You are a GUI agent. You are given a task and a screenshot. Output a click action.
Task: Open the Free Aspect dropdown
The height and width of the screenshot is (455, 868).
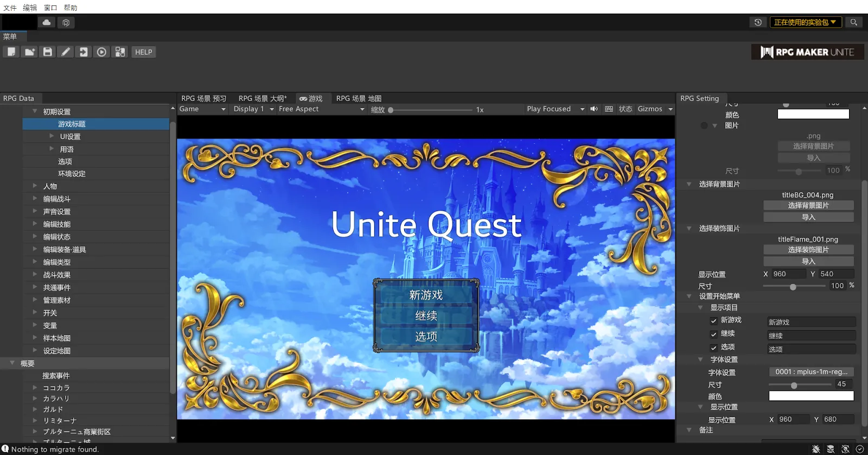pyautogui.click(x=321, y=109)
